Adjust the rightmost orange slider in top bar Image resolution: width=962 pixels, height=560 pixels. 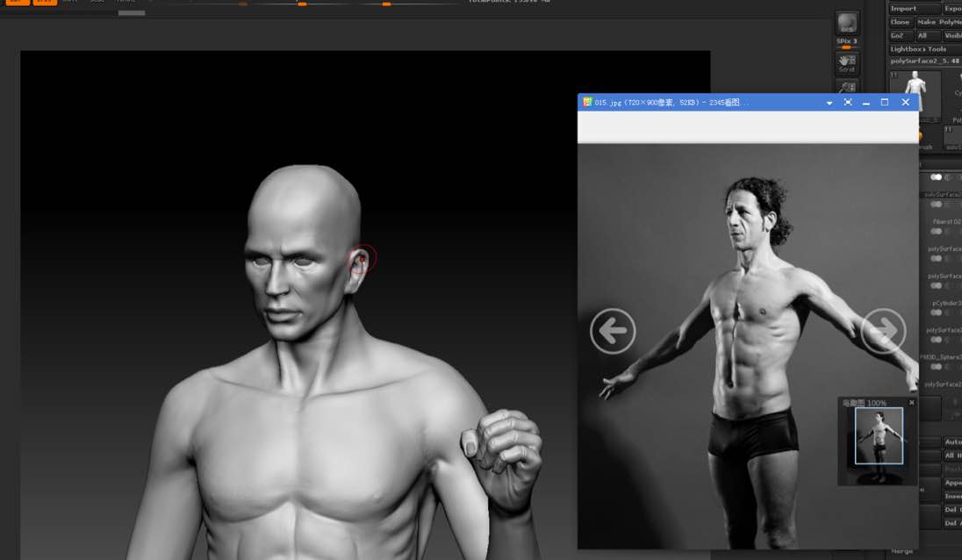[386, 4]
